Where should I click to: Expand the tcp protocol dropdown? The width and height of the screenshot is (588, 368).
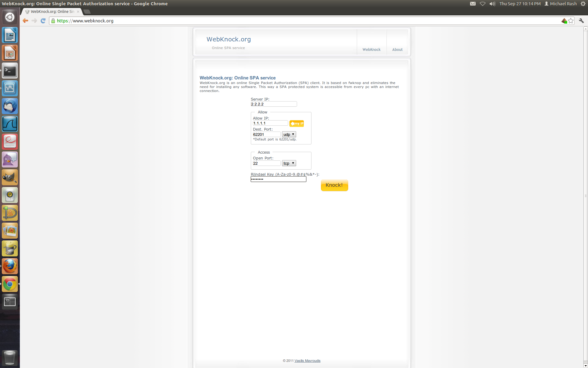click(289, 163)
